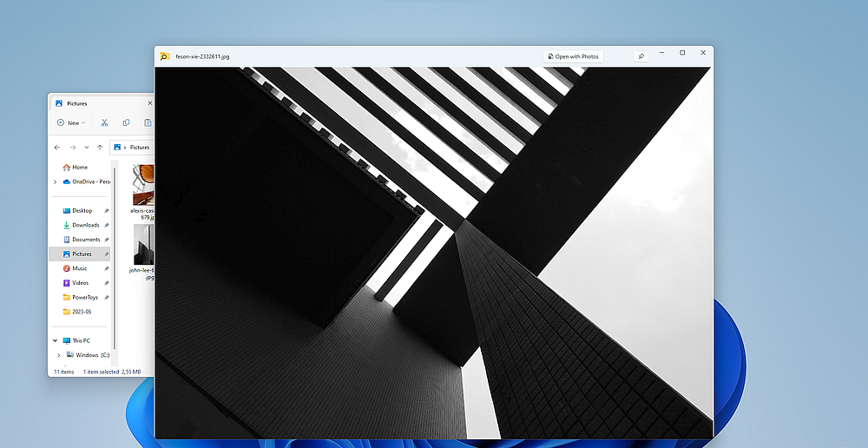Click Pictures in the address bar

coord(140,148)
